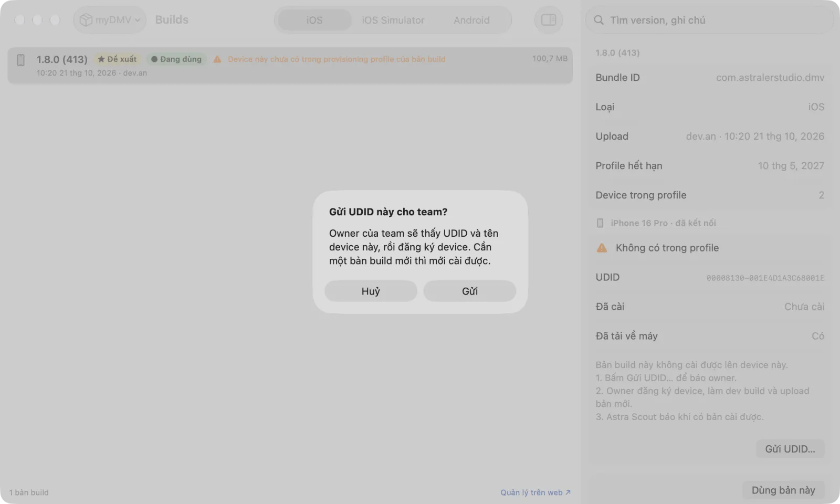This screenshot has width=840, height=504.
Task: Click the phone icon in build row
Action: click(x=21, y=60)
